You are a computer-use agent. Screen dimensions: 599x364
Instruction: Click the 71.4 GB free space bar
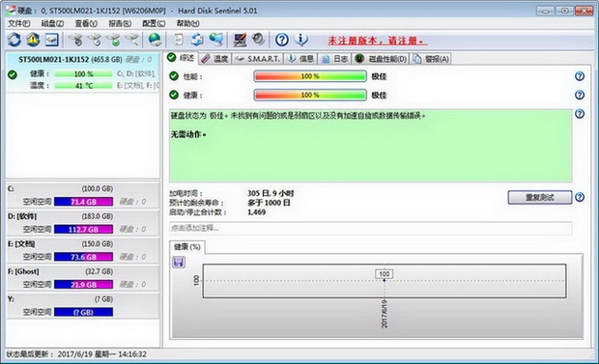point(84,202)
